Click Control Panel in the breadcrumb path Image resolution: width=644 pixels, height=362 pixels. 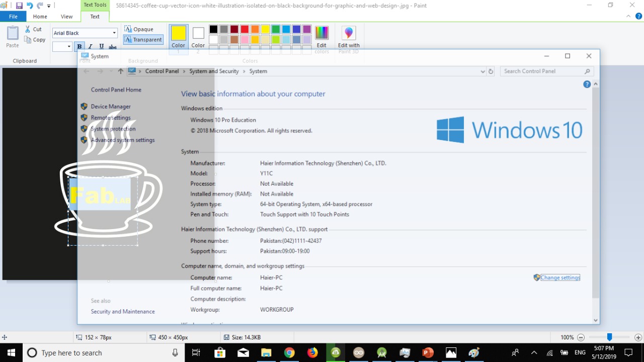(162, 71)
